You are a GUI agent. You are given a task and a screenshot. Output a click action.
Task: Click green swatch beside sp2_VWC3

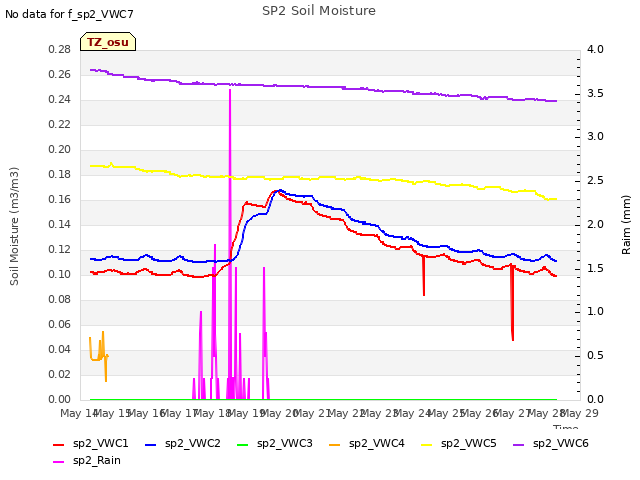pyautogui.click(x=242, y=444)
